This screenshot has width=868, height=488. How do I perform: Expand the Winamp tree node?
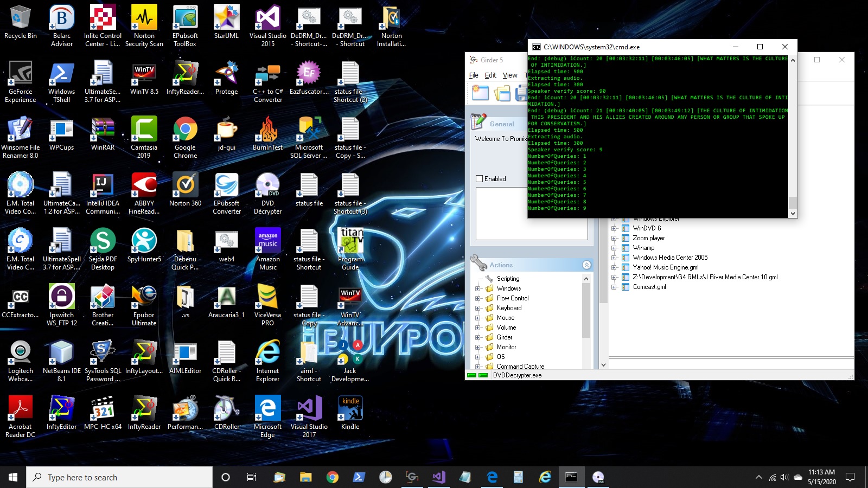click(614, 248)
